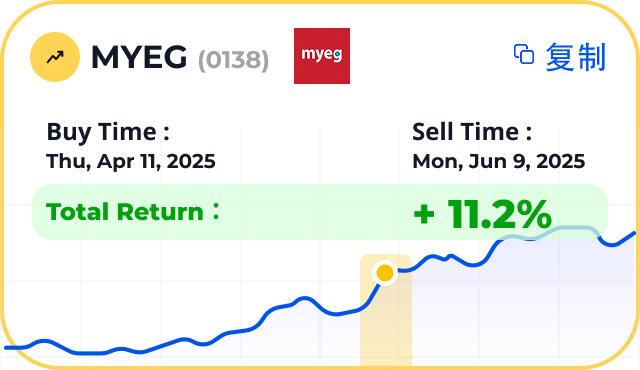Image resolution: width=640 pixels, height=370 pixels.
Task: Click the copy icon beside 复制
Action: point(524,54)
